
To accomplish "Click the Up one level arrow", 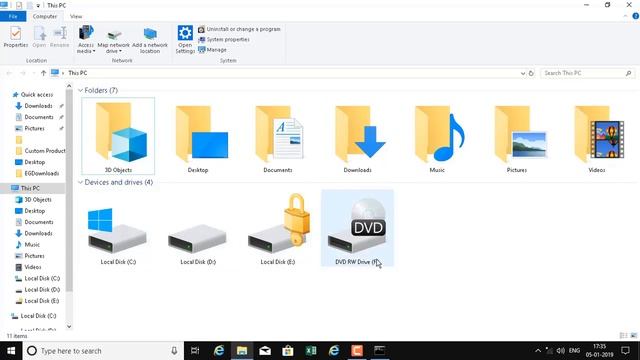I will (x=43, y=73).
